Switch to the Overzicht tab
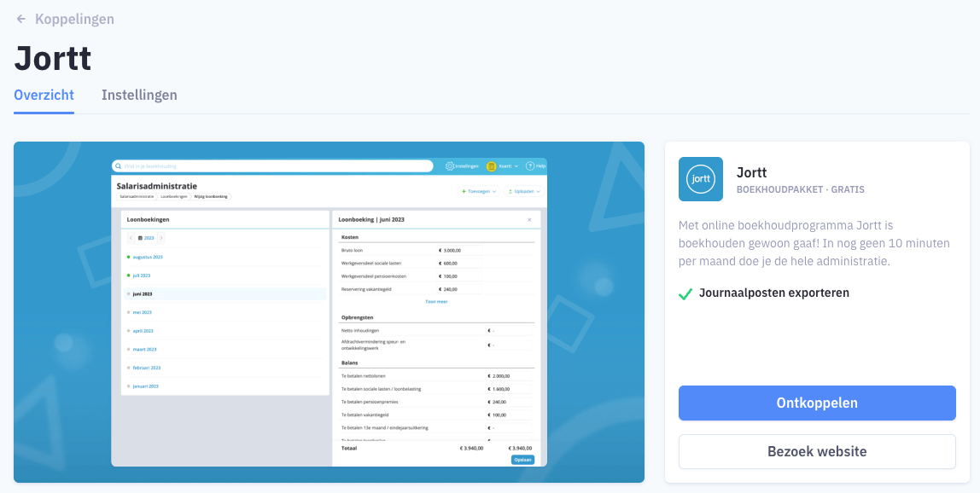This screenshot has height=493, width=980. coord(44,95)
